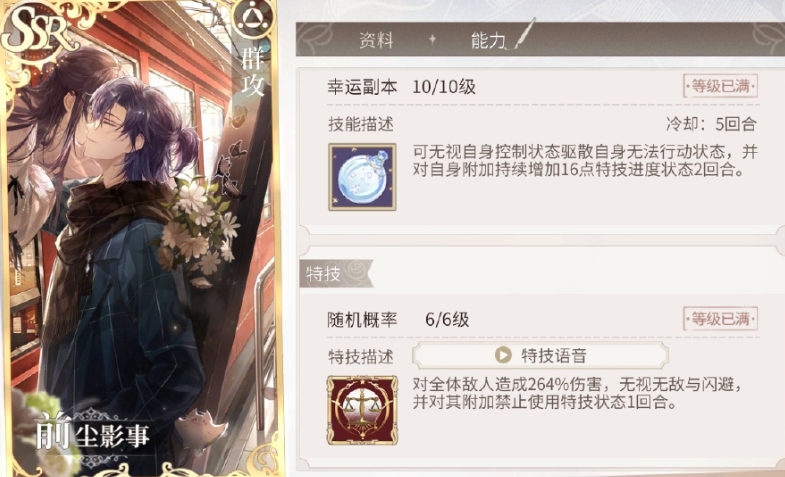Select the 幸运副本 10/10级 skill name
Screen dimensions: 785x477
click(401, 87)
